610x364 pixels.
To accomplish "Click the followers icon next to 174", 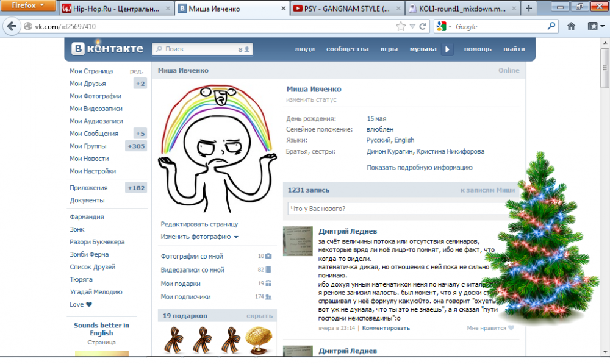I will tap(268, 297).
